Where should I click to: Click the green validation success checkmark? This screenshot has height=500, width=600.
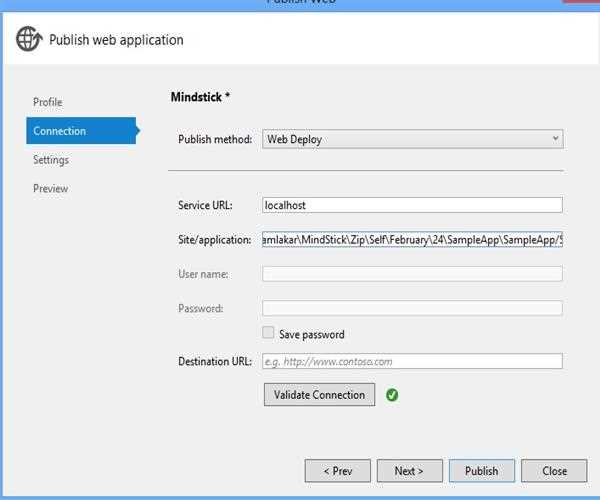click(392, 395)
